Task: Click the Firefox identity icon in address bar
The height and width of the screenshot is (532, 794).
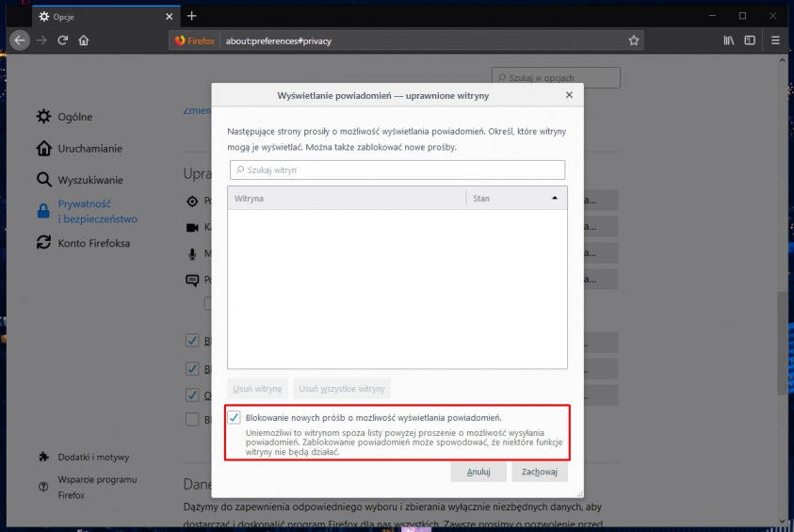Action: click(194, 40)
